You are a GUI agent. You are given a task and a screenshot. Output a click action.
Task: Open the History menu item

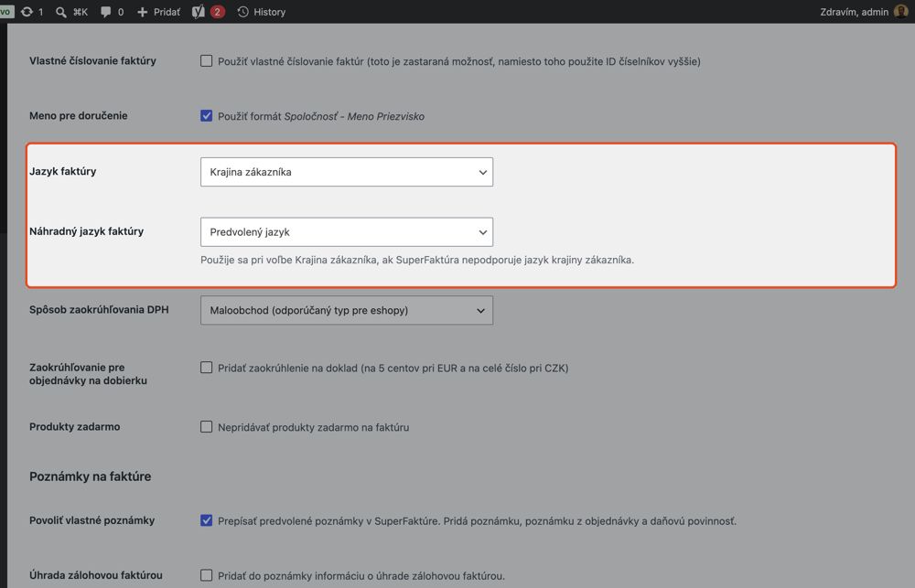click(x=262, y=12)
